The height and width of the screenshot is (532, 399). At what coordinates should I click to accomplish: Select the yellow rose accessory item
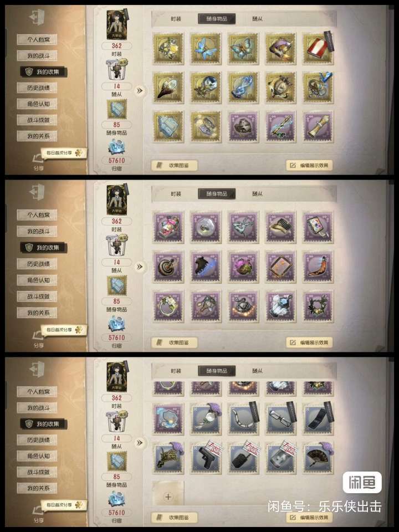[x=168, y=49]
